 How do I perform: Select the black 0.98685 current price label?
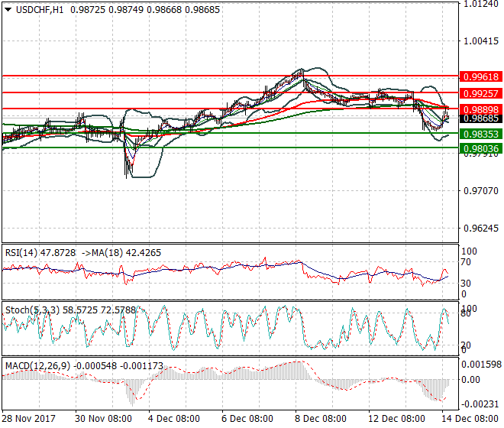481,118
